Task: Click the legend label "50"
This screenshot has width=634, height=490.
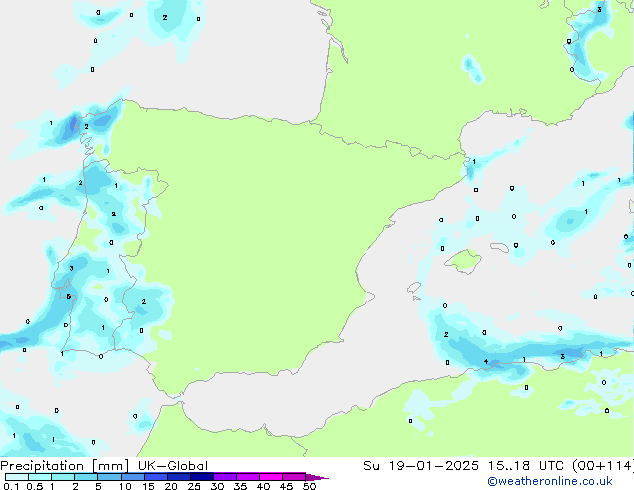Action: 310,486
